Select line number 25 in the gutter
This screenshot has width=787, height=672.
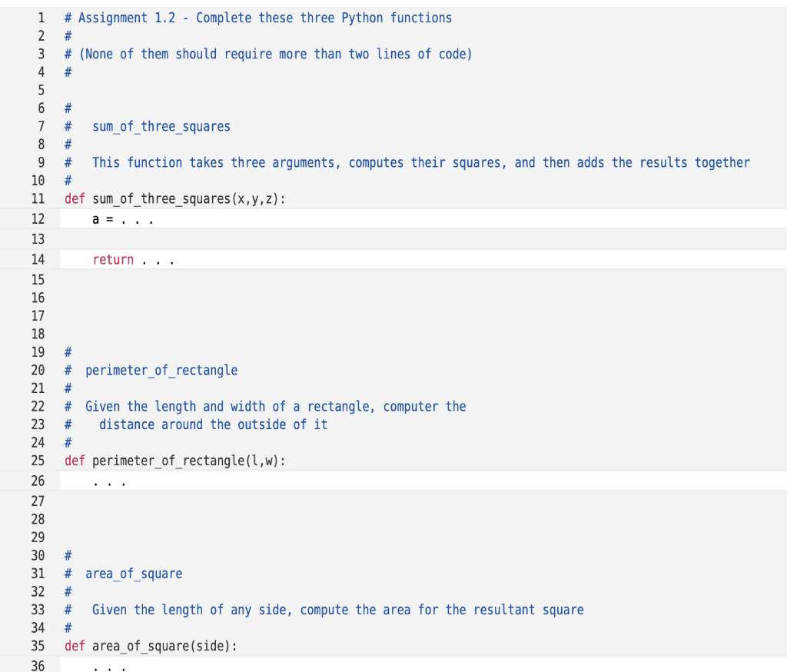pos(39,461)
